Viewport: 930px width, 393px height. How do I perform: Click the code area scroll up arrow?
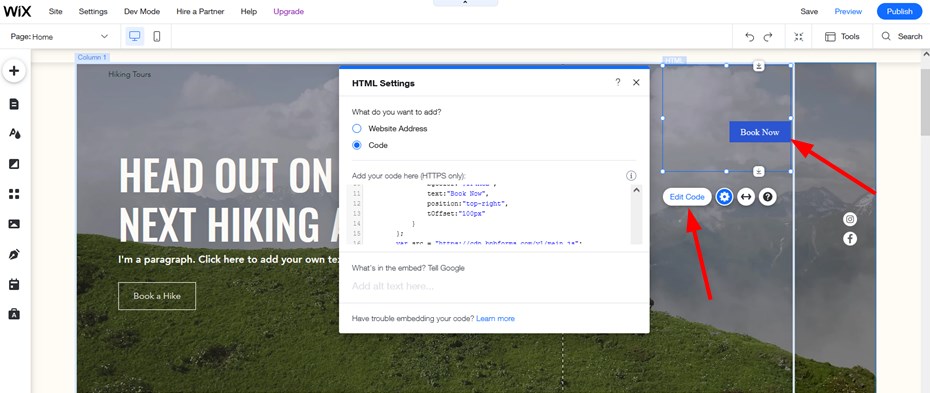(x=636, y=190)
